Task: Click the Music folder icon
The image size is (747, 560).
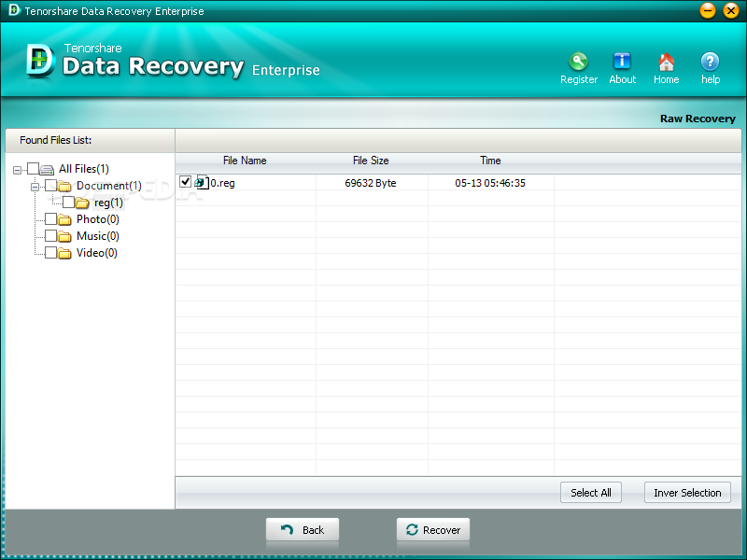Action: tap(64, 236)
